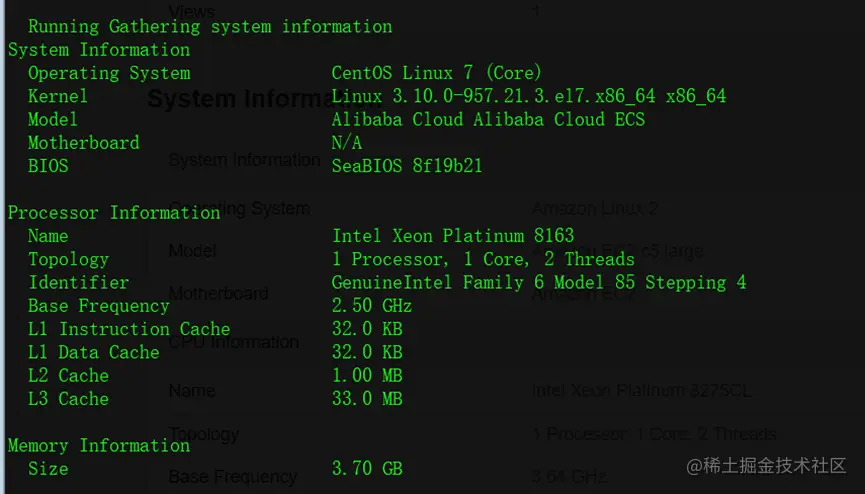The height and width of the screenshot is (494, 865).
Task: Select the value 'SeaBIOS 8f19b21'
Action: point(407,166)
